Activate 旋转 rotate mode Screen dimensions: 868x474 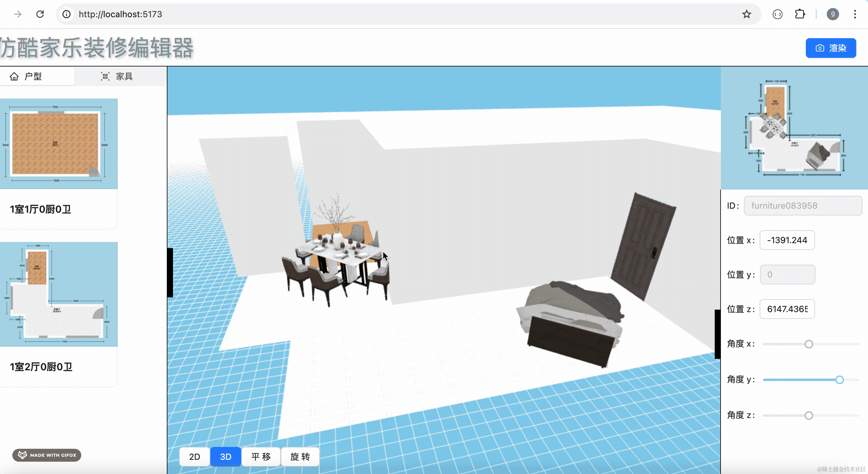coord(300,456)
